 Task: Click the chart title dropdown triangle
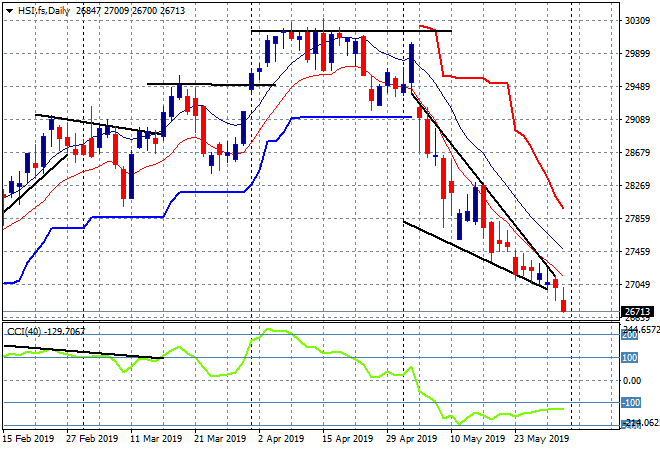(9, 11)
